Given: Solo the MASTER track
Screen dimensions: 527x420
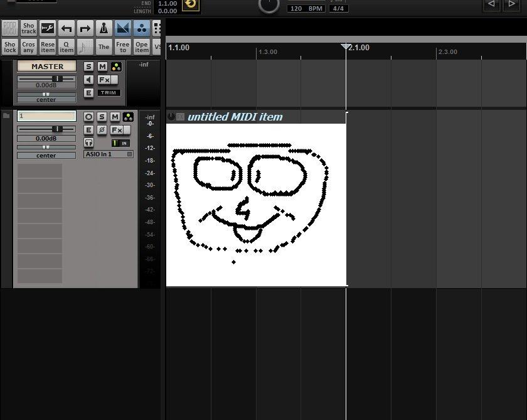Looking at the screenshot, I should tap(88, 67).
